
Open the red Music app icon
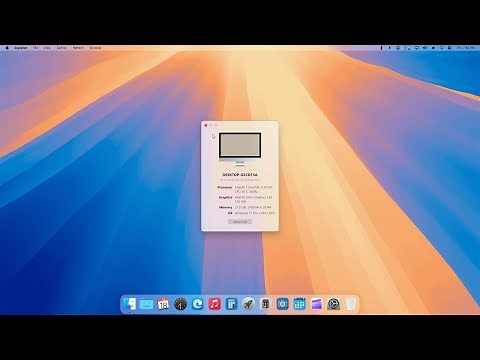214,304
